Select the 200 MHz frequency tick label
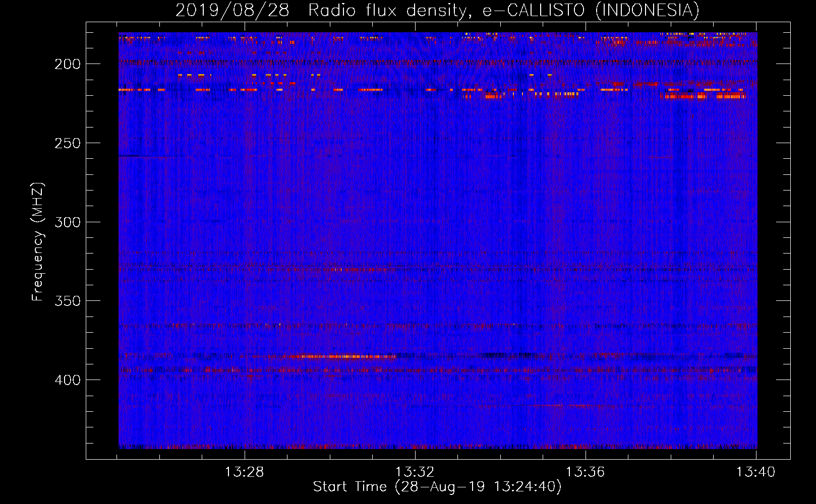The height and width of the screenshot is (504, 816). coord(68,64)
